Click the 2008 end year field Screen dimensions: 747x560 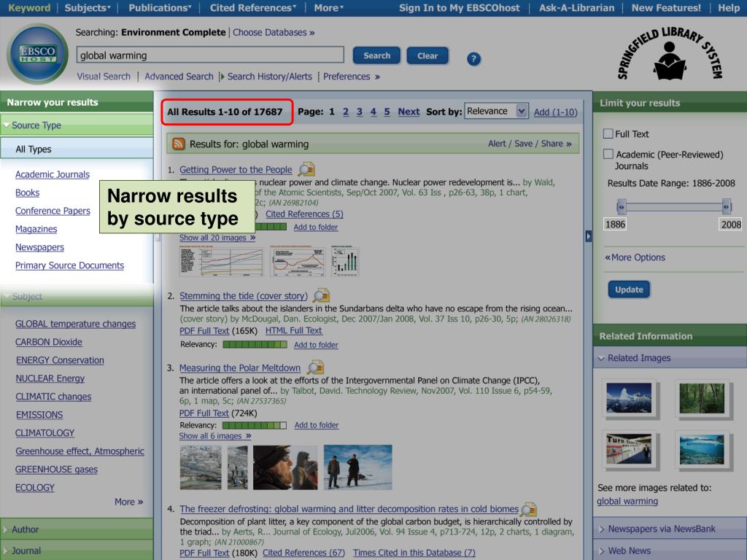click(x=730, y=225)
